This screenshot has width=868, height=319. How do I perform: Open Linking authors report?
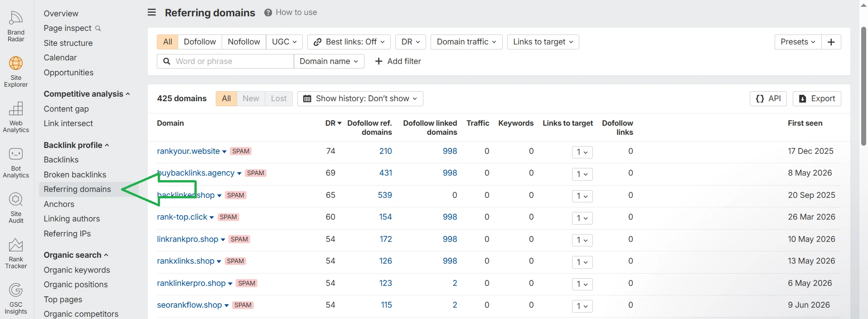coord(72,219)
